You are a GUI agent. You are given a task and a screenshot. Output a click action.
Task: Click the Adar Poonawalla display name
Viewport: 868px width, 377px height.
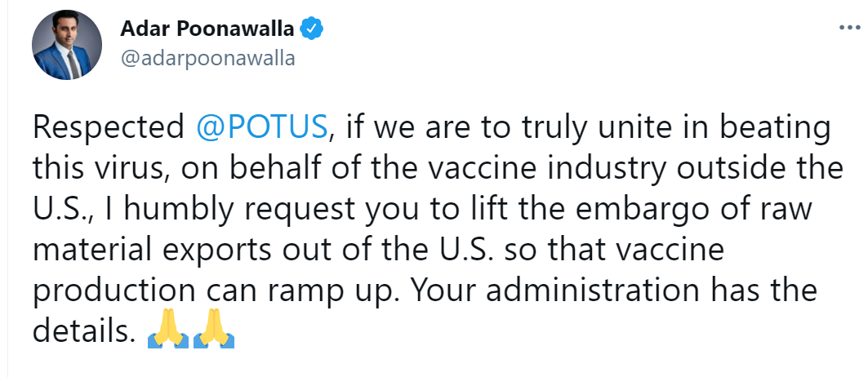(x=207, y=29)
